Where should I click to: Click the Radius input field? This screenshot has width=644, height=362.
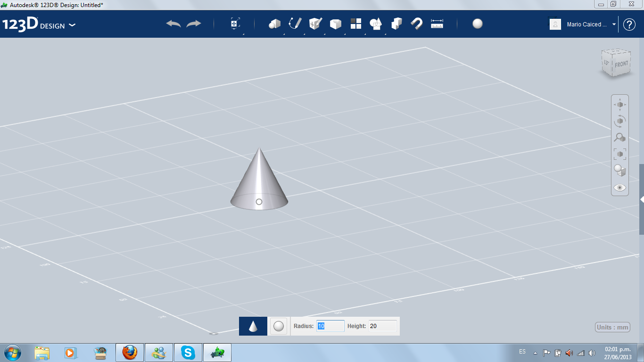330,326
